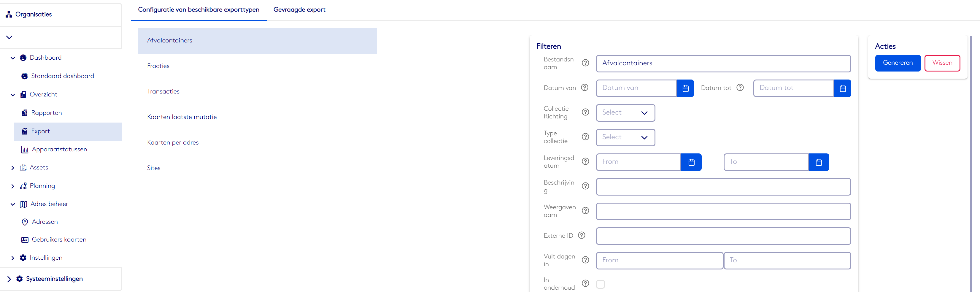
Task: Click help icon next to Externe ID
Action: click(x=581, y=236)
